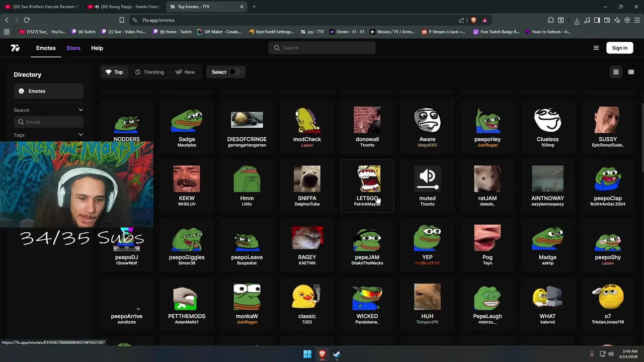Screen dimensions: 644x362
Task: Select the New filter tab
Action: (185, 72)
